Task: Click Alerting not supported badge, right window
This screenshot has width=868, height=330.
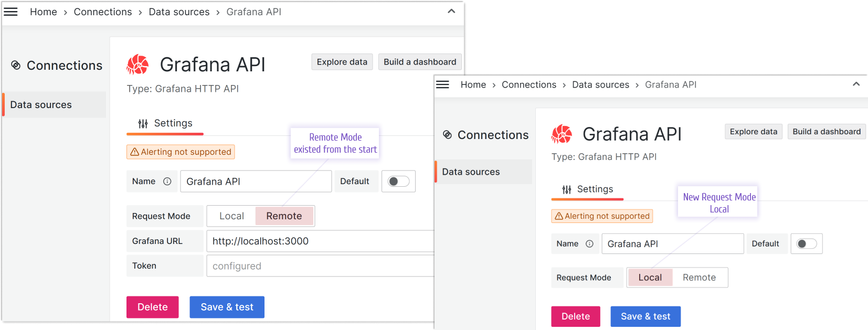Action: click(x=602, y=216)
